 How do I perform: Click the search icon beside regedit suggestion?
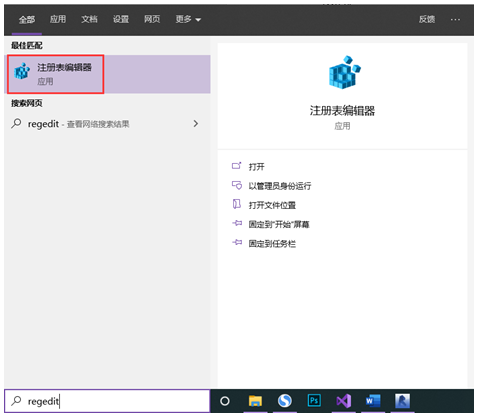coord(16,124)
